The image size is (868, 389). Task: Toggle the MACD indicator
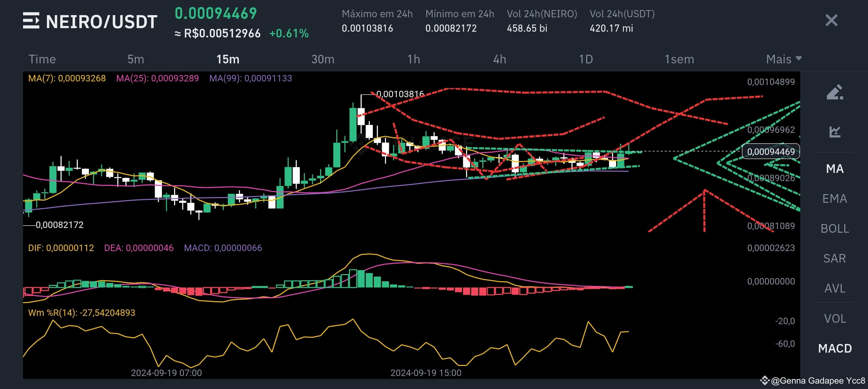coord(834,348)
